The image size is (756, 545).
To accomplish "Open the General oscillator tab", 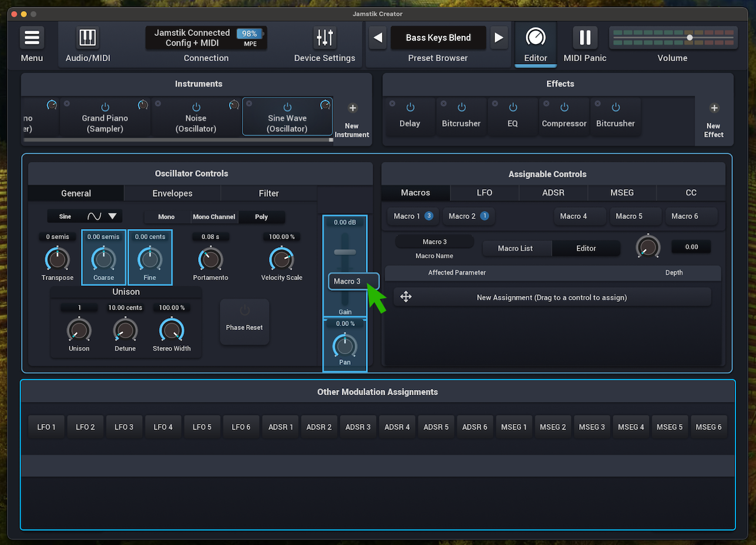I will [x=76, y=193].
